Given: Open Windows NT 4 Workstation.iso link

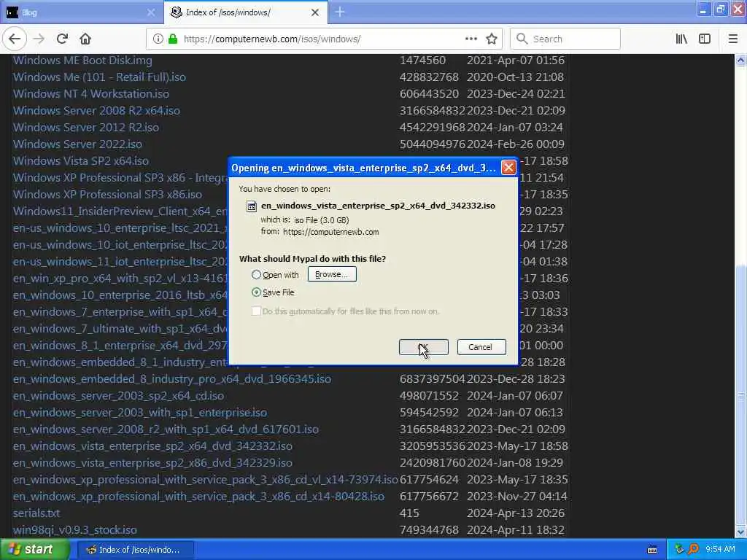Looking at the screenshot, I should (91, 94).
